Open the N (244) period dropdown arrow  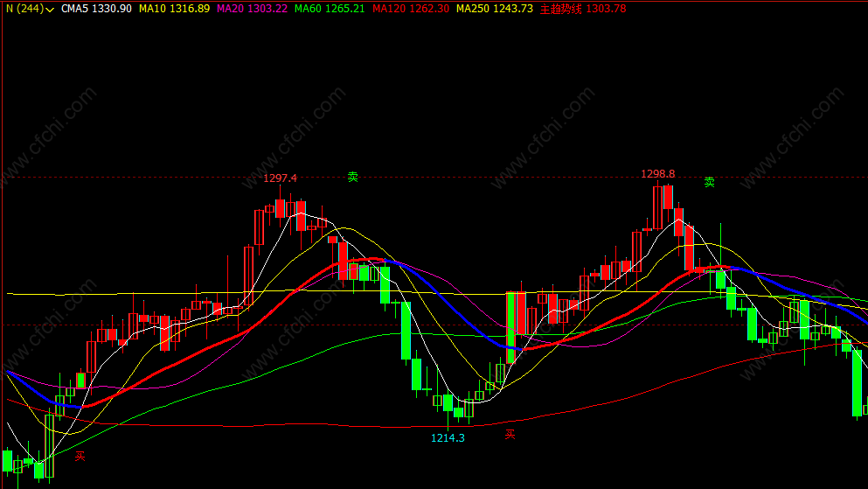pos(50,10)
